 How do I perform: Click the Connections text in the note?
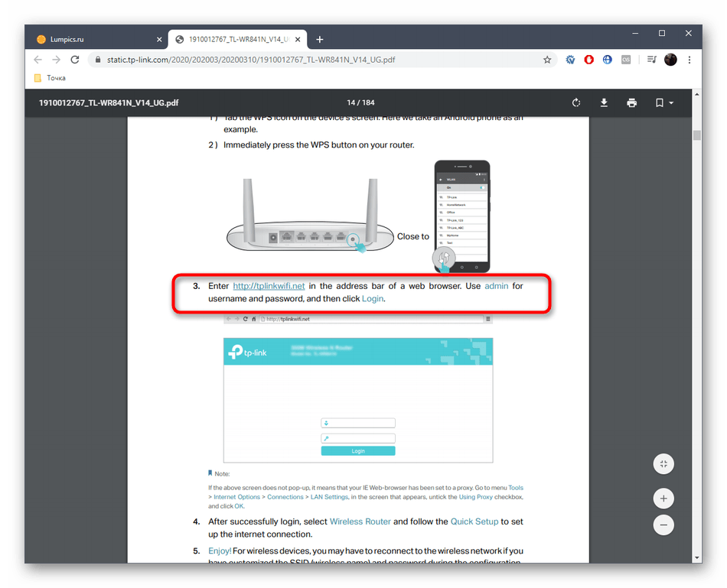285,497
